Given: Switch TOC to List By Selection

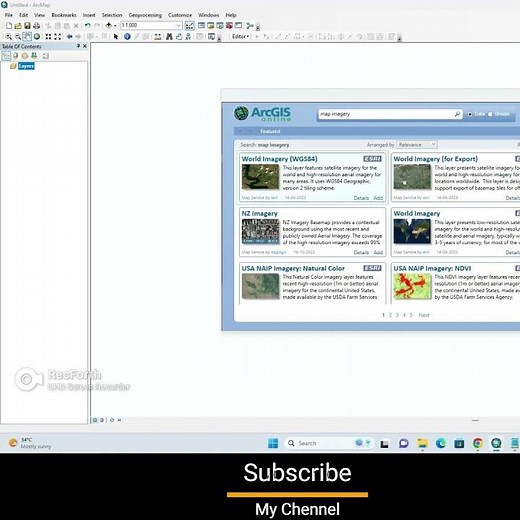Looking at the screenshot, I should tap(34, 56).
